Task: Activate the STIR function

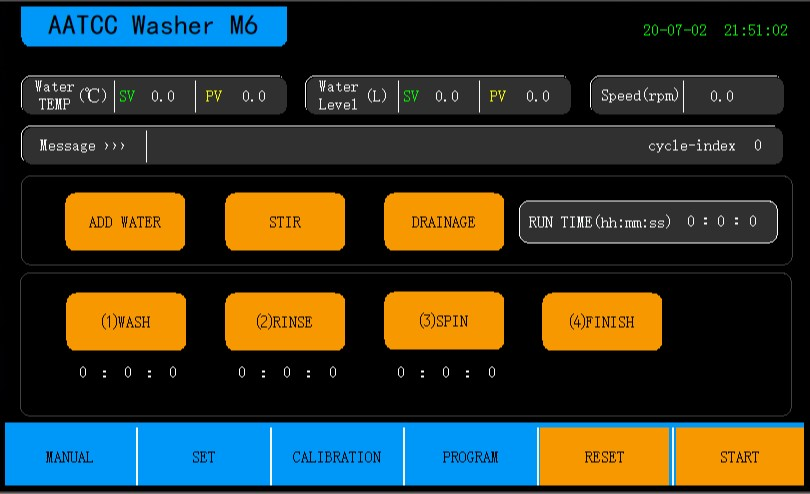Action: tap(285, 222)
